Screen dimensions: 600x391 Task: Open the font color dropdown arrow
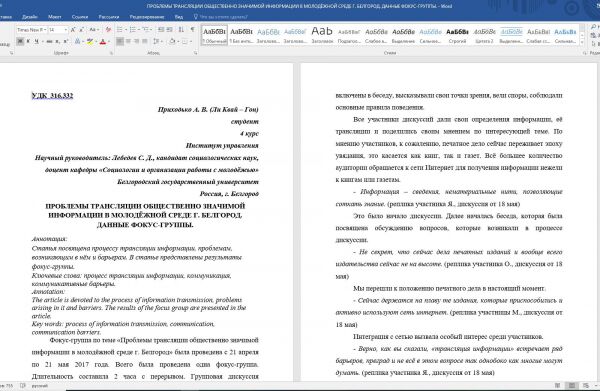coord(109,41)
